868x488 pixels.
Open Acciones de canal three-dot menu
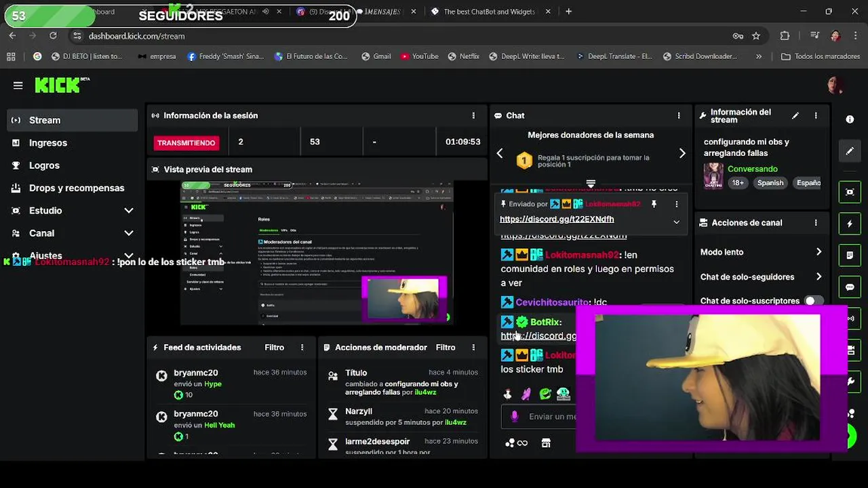tap(816, 223)
